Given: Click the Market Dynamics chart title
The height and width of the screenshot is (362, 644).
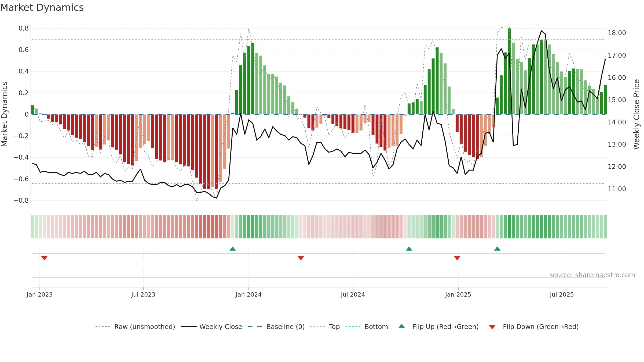Looking at the screenshot, I should click(x=42, y=8).
